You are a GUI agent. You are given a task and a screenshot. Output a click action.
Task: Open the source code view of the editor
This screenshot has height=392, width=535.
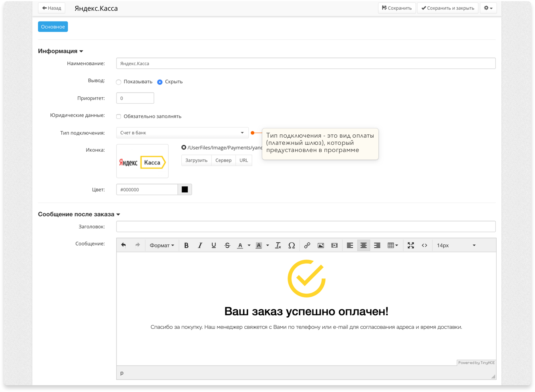(x=424, y=245)
